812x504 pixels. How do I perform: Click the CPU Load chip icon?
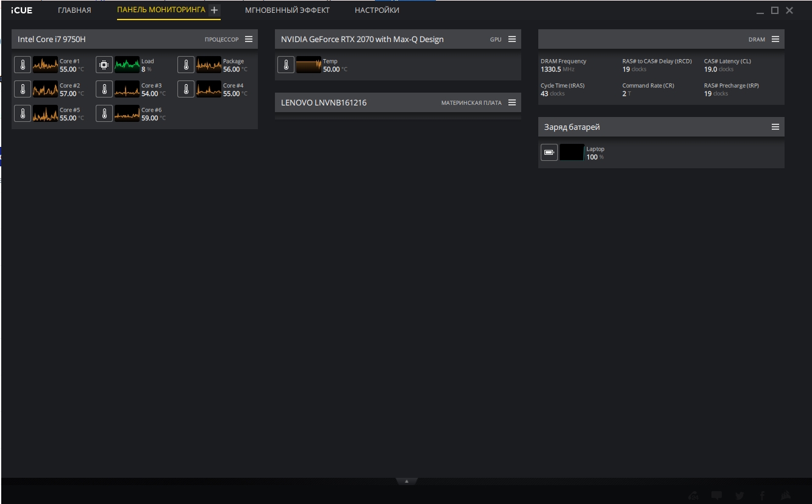(104, 65)
